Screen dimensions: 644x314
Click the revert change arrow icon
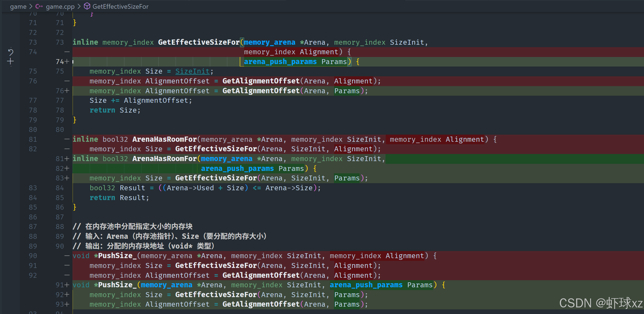tap(11, 52)
